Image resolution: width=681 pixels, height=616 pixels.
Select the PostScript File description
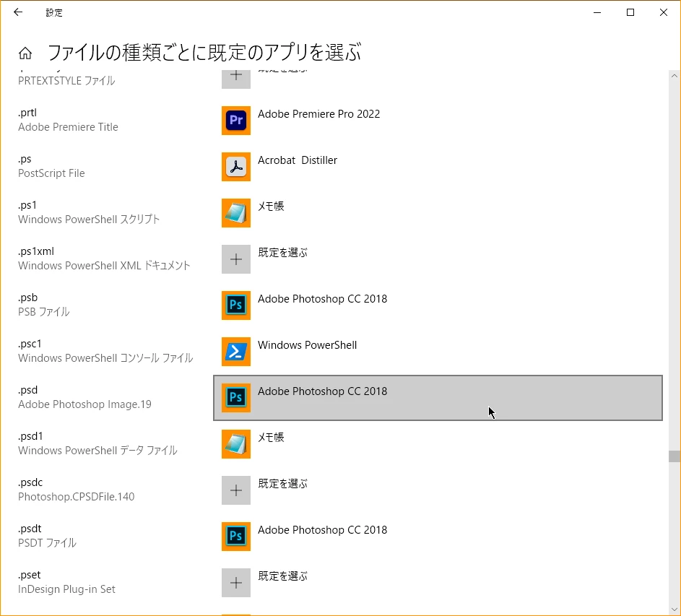(51, 173)
